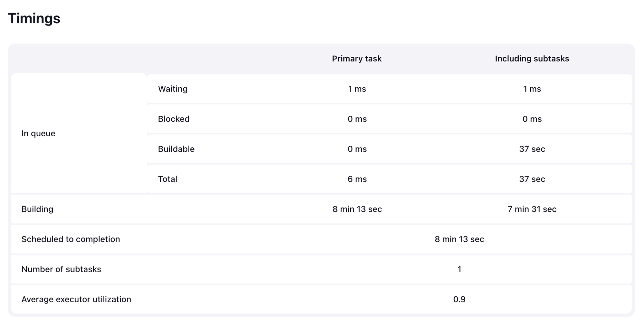Click the Number of subtasks label
Screen dimensions: 644x329
click(x=61, y=269)
